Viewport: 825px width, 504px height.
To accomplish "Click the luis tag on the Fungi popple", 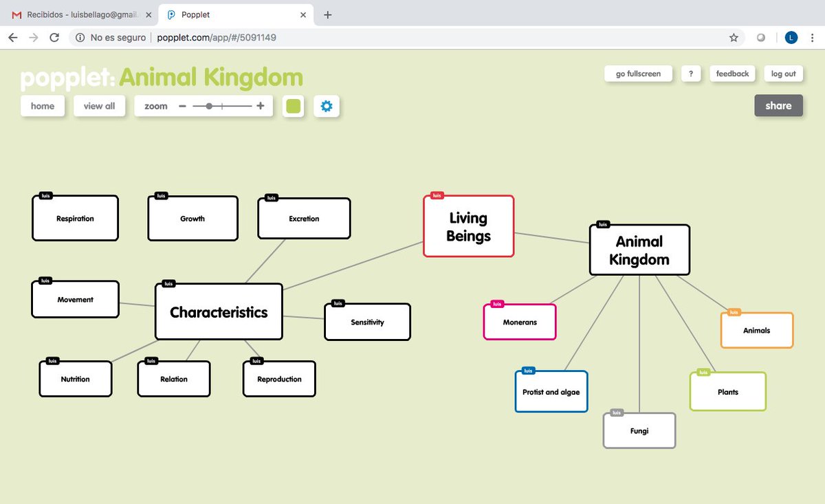I will coord(616,412).
